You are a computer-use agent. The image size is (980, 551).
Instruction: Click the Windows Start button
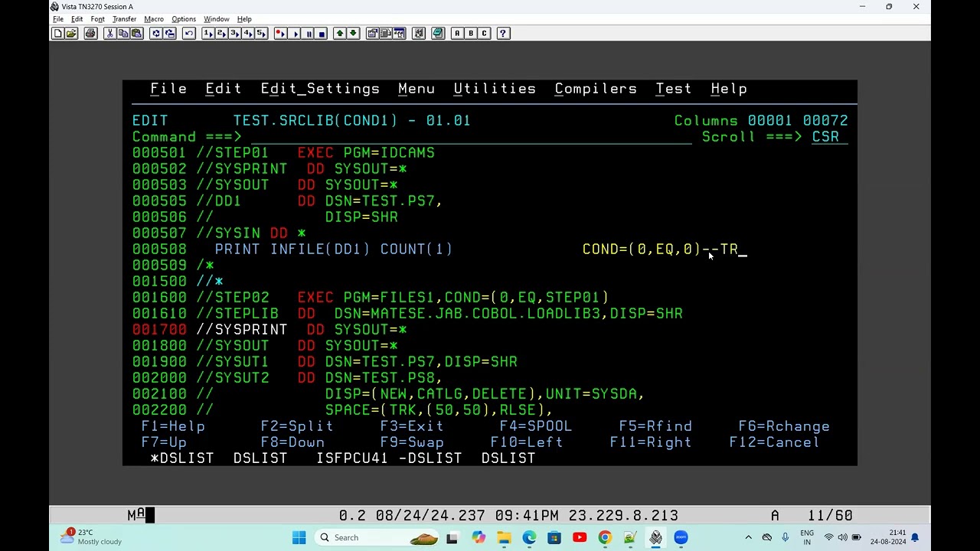point(299,537)
